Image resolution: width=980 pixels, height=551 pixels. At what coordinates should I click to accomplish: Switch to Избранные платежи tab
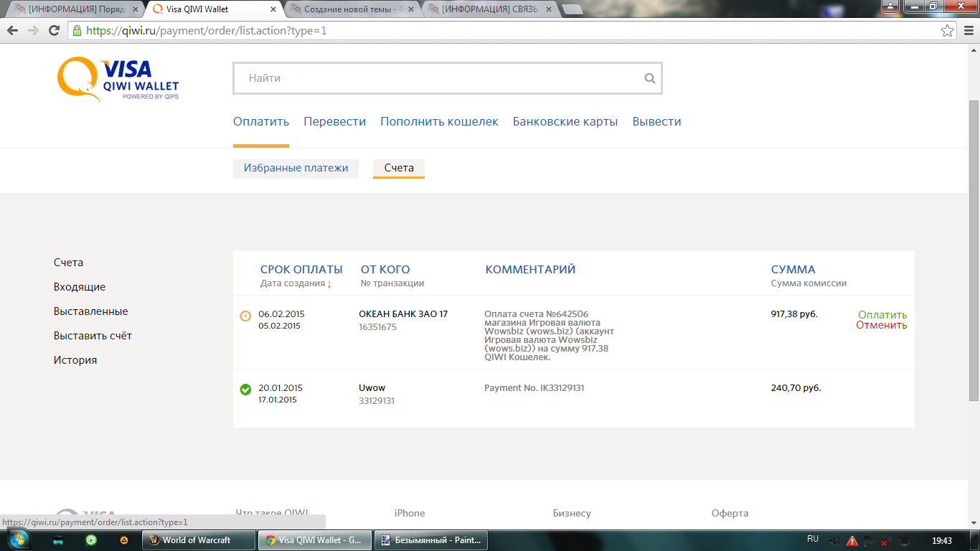point(296,168)
